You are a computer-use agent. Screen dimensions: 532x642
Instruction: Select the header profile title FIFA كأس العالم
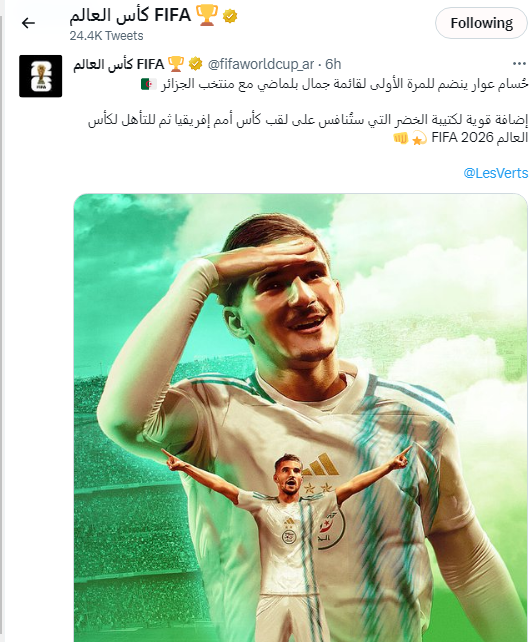coord(130,16)
